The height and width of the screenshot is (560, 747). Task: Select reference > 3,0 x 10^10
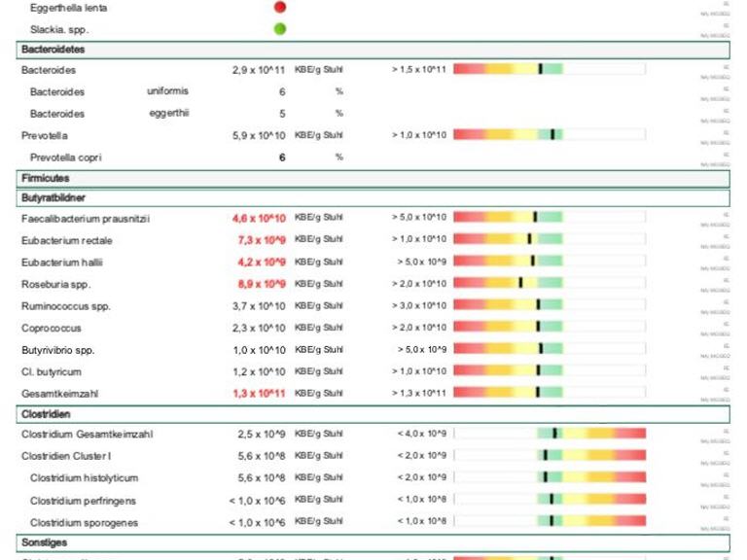(419, 305)
